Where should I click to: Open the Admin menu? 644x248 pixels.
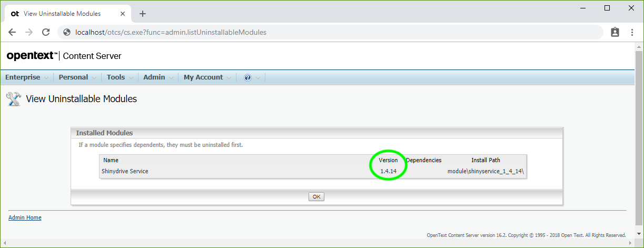click(x=154, y=77)
